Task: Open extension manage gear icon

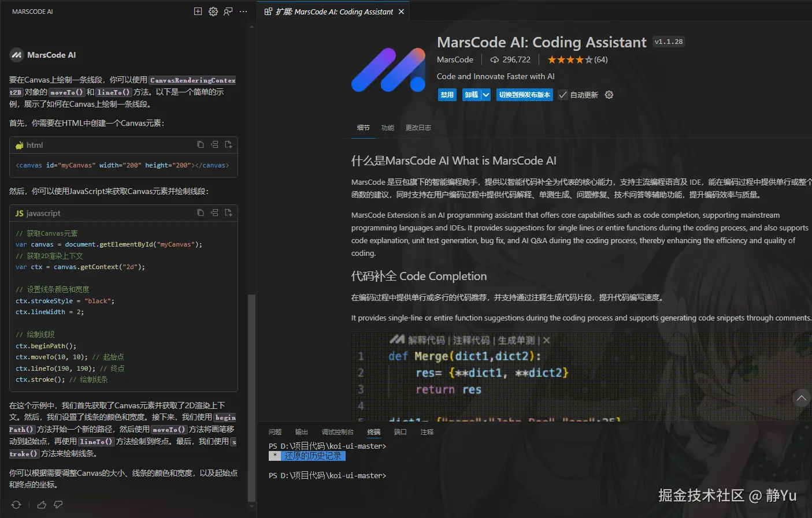Action: (x=609, y=95)
